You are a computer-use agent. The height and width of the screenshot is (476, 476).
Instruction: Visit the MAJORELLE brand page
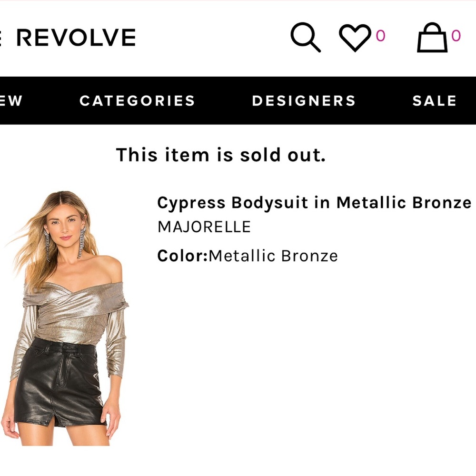pyautogui.click(x=204, y=227)
